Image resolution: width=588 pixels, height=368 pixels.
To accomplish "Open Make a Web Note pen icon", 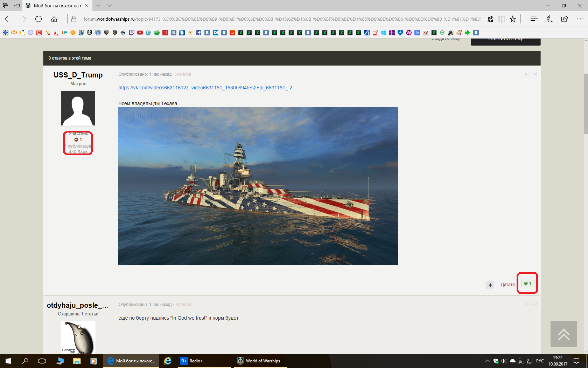I will click(x=549, y=19).
